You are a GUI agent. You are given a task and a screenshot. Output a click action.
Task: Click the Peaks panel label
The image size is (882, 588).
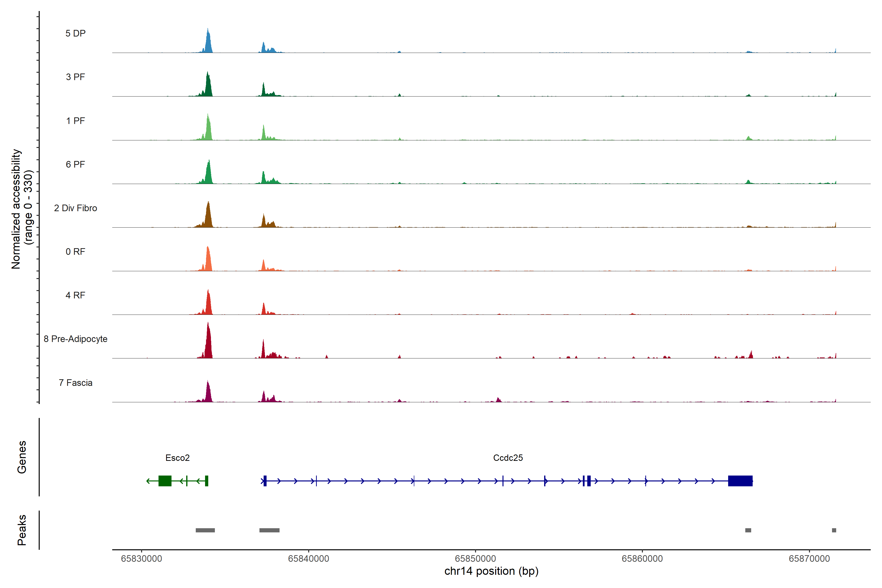pos(22,530)
